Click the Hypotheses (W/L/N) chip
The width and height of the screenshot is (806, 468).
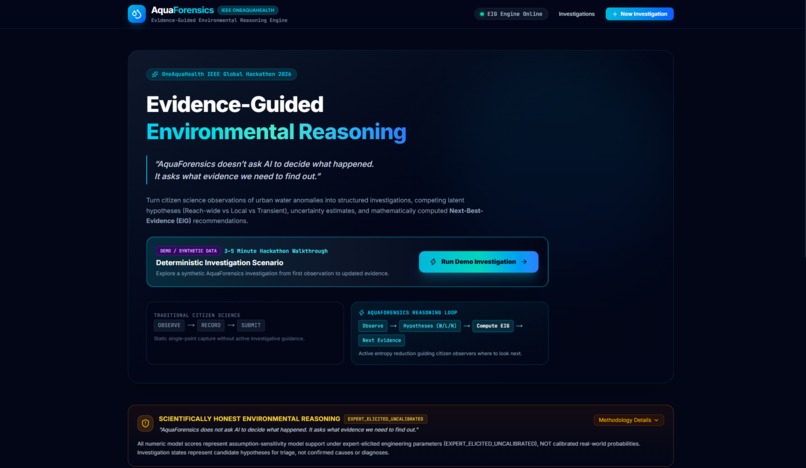tap(430, 326)
